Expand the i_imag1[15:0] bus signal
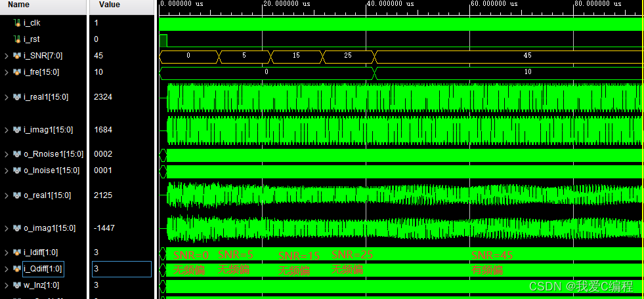 click(x=7, y=130)
